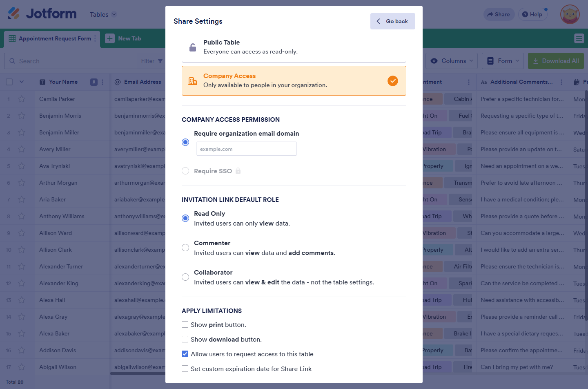
Task: Open the Tables dropdown
Action: point(103,15)
